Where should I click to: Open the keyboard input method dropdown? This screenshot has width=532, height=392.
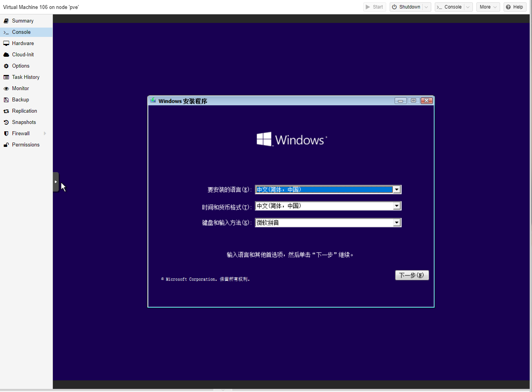click(396, 223)
